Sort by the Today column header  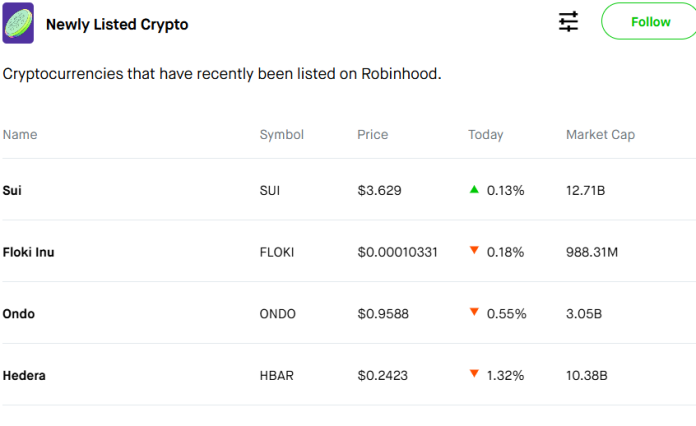point(485,135)
